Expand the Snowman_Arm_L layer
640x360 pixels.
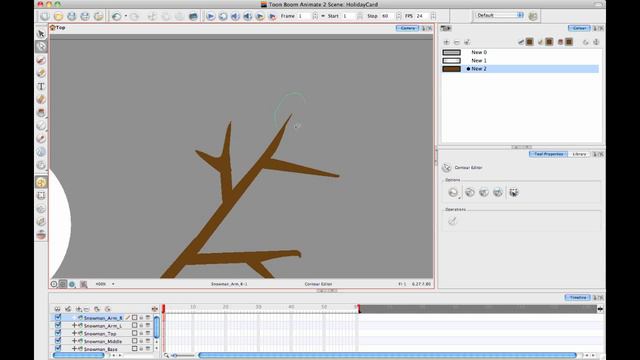(74, 325)
